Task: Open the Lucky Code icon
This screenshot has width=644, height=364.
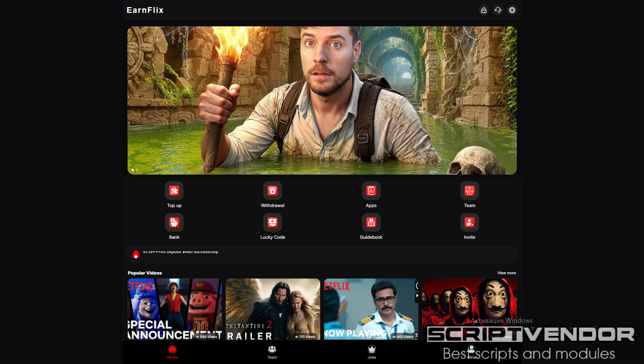Action: pyautogui.click(x=272, y=223)
